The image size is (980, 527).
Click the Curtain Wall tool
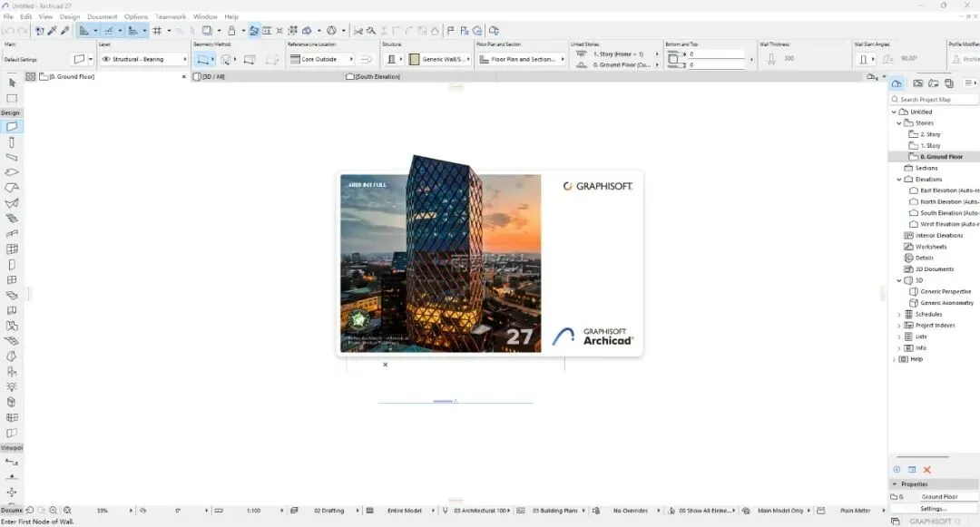(12, 249)
